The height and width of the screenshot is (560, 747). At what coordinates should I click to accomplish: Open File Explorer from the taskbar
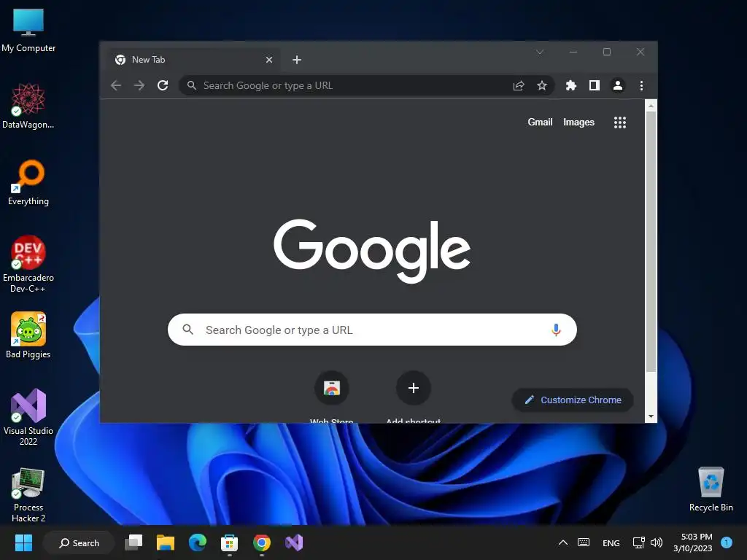click(166, 542)
